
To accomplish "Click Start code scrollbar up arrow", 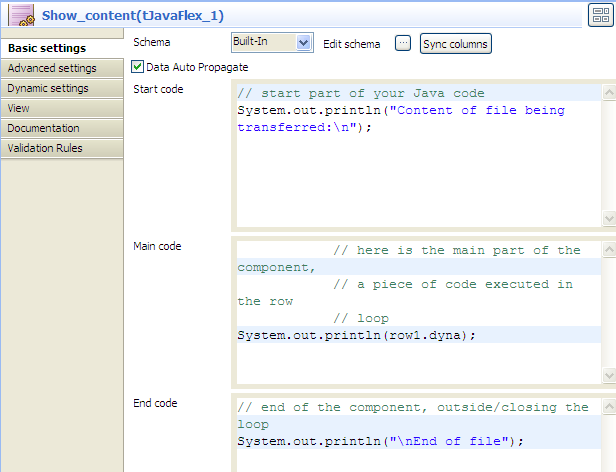I will point(609,93).
